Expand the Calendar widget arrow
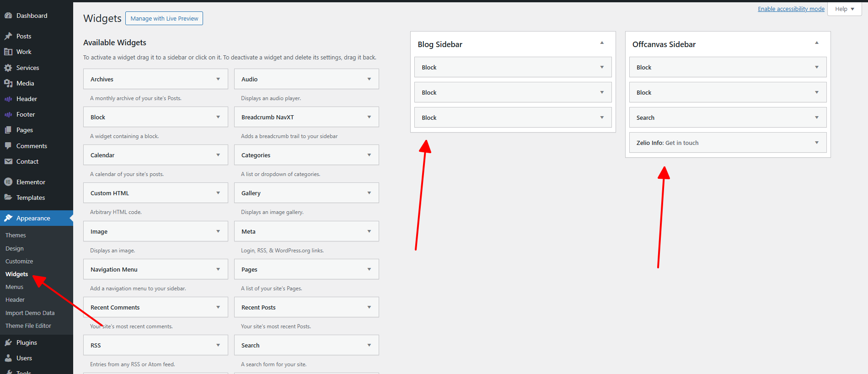868x374 pixels. click(218, 155)
